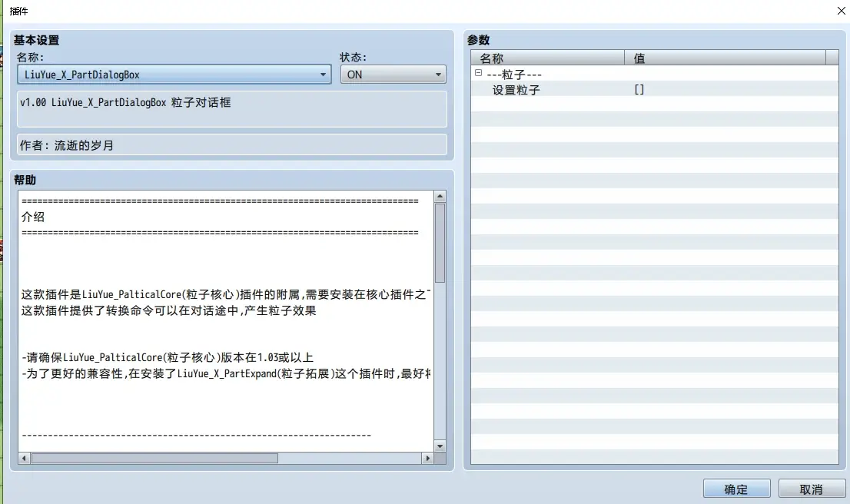Select the 设置粒子 parameter row
The image size is (850, 504).
click(654, 90)
